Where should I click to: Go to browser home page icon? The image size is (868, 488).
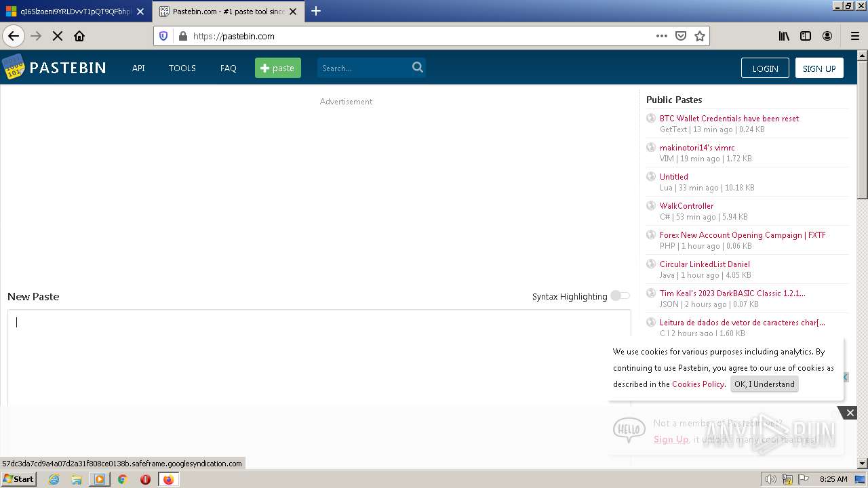click(x=79, y=36)
